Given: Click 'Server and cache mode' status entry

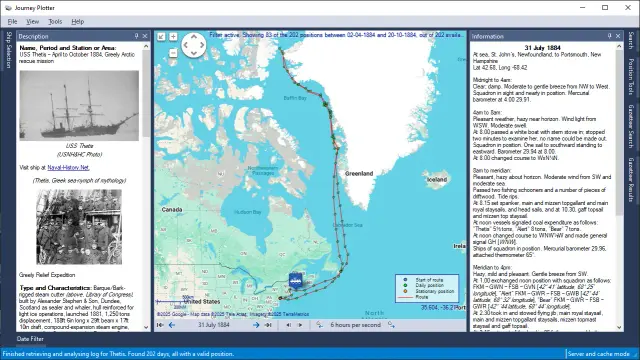Looking at the screenshot, I should pyautogui.click(x=598, y=354).
